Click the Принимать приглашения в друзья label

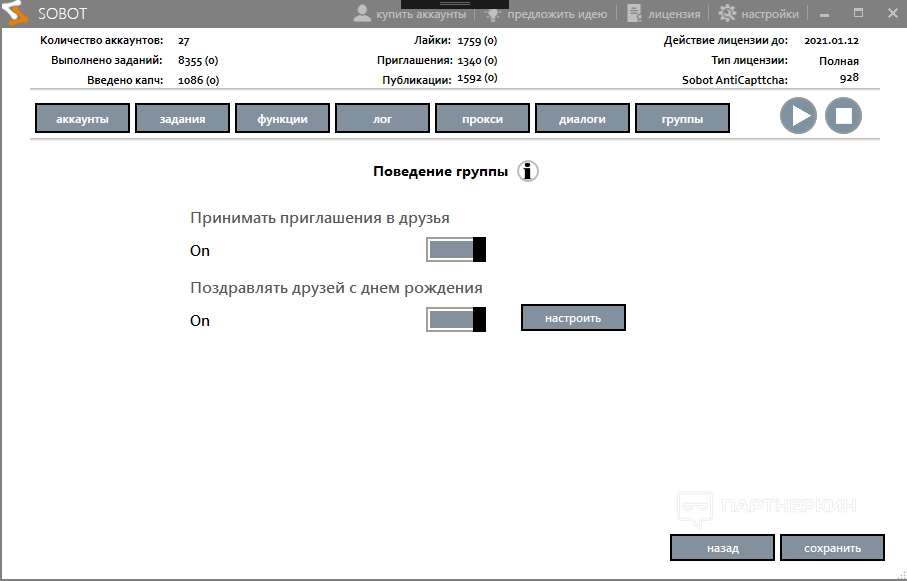point(320,218)
